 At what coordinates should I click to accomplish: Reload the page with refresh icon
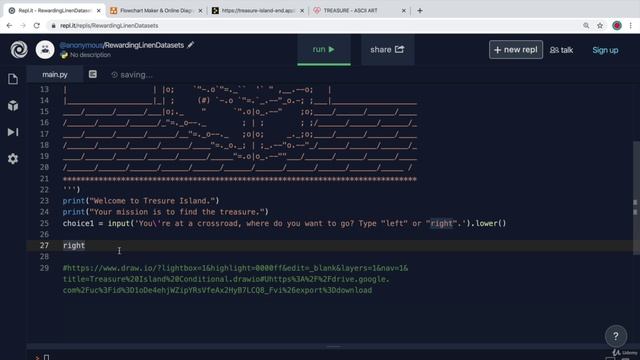click(37, 25)
